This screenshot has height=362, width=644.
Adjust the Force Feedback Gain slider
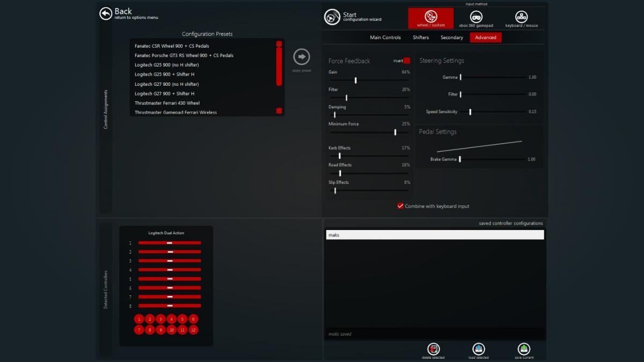369,80
